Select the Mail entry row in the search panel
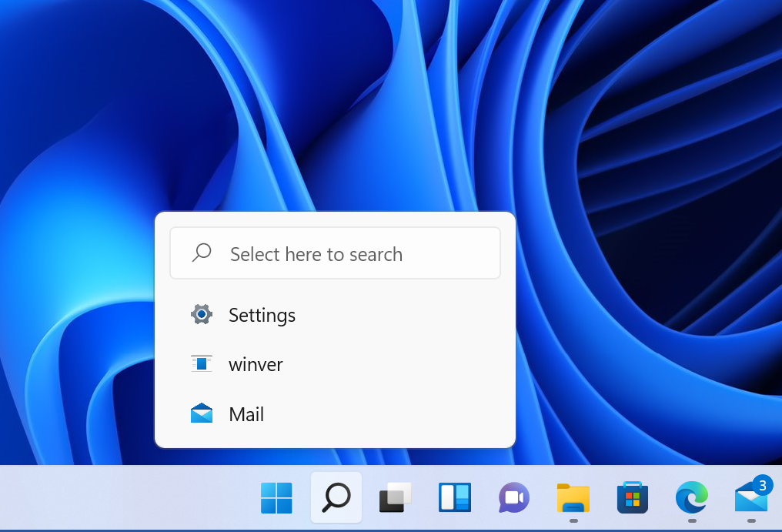 tap(335, 413)
